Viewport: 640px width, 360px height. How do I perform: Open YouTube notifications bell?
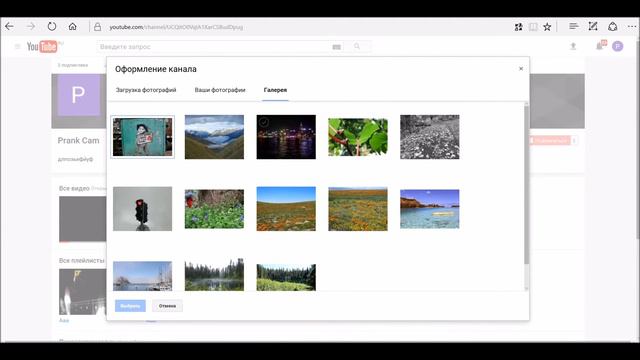[600, 46]
